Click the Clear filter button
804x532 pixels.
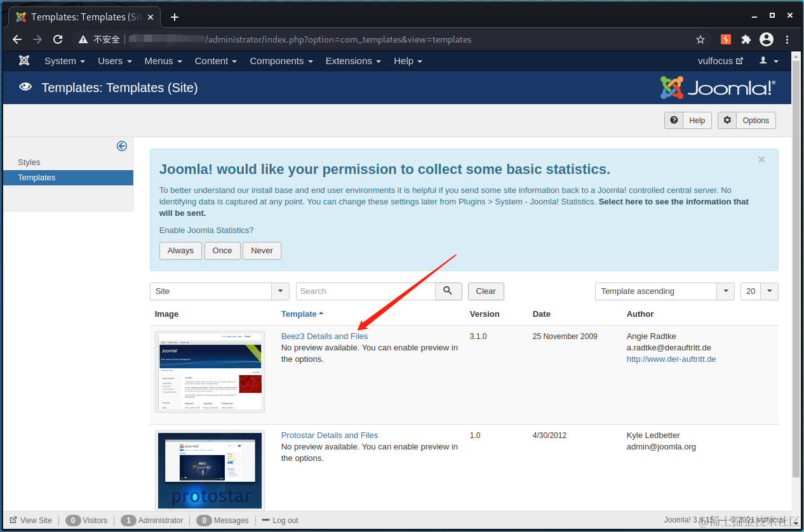[486, 291]
